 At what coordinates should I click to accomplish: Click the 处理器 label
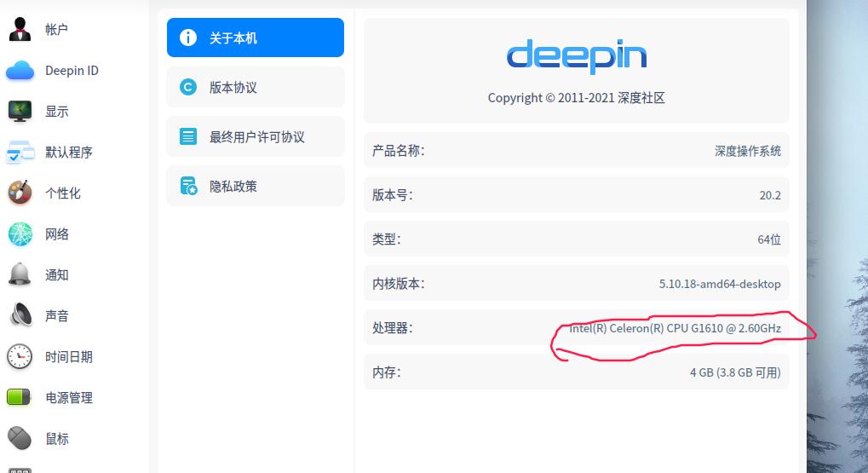pos(393,328)
